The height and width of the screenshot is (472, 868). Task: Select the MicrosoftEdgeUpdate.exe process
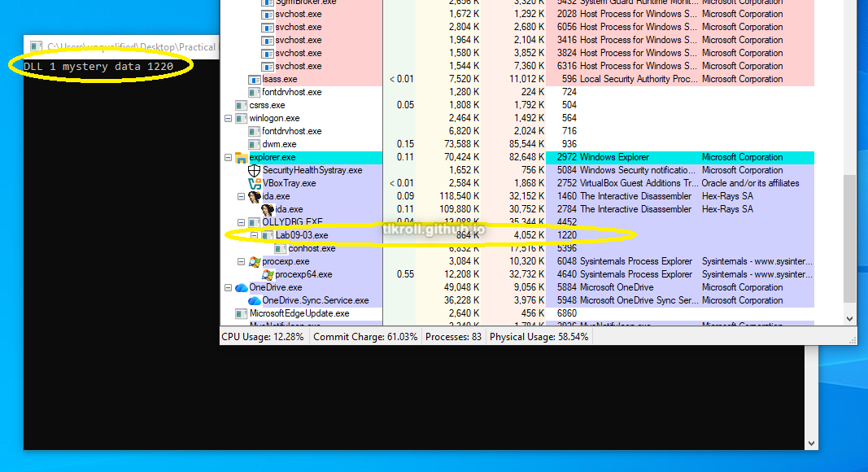click(299, 313)
